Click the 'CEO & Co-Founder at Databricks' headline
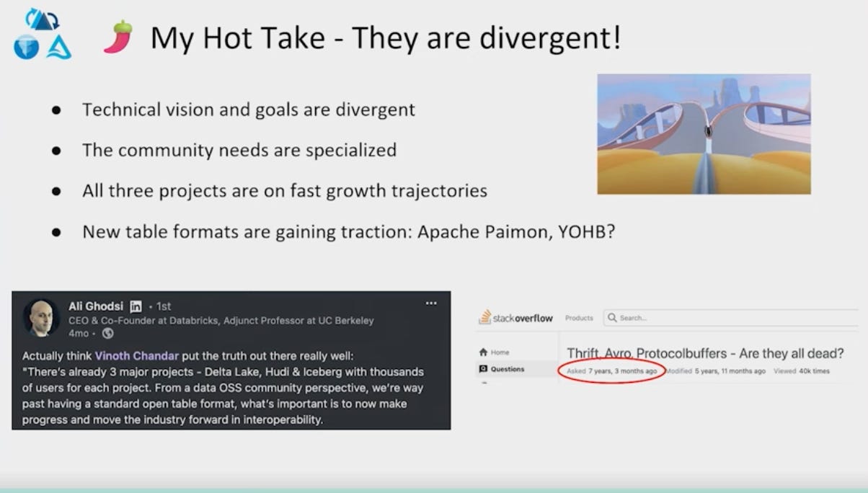This screenshot has width=868, height=493. tap(221, 321)
